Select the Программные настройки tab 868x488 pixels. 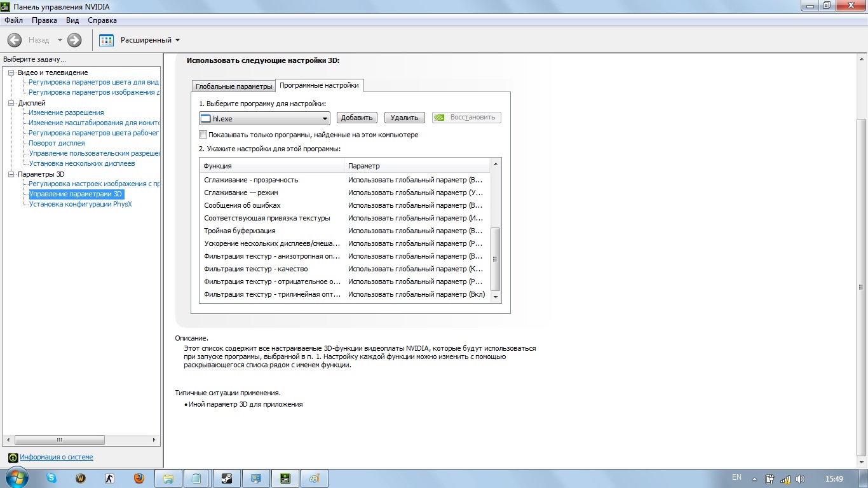pyautogui.click(x=319, y=85)
